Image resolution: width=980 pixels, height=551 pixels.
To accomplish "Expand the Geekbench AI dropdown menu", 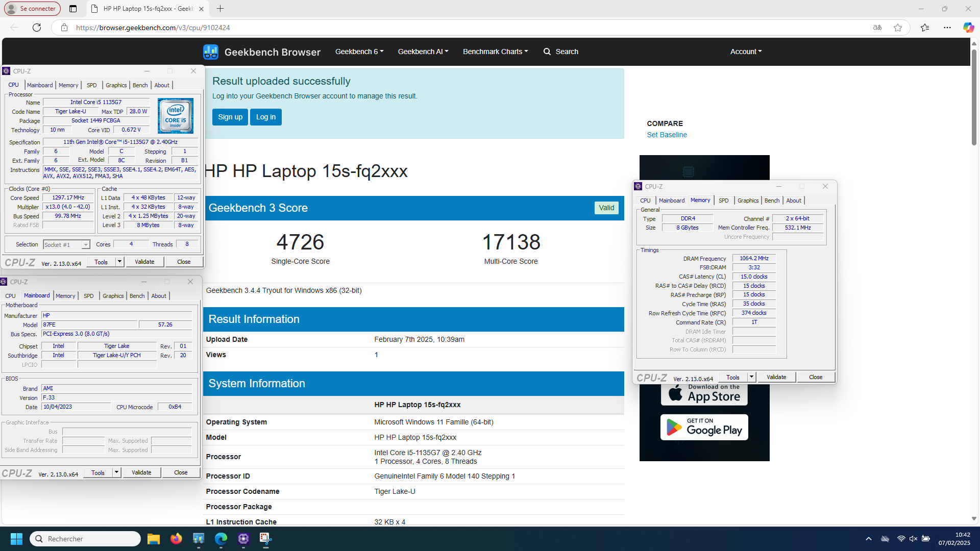I will pyautogui.click(x=423, y=52).
